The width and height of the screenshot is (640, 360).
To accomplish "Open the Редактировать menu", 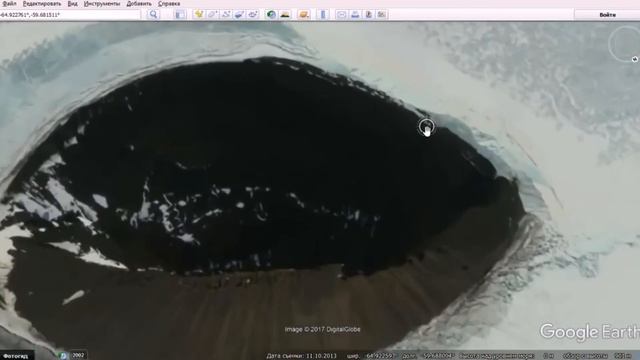I will [x=42, y=4].
